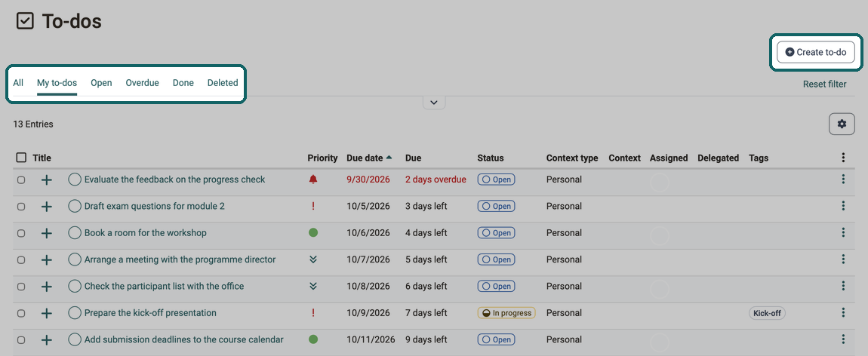This screenshot has height=356, width=868.
Task: Click the Reset filter link
Action: pos(825,84)
